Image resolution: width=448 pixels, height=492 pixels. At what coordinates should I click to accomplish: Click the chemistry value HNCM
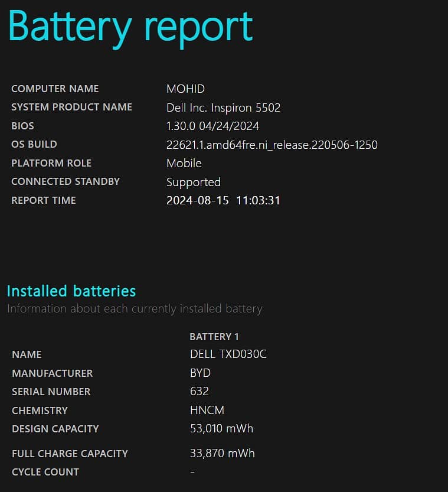point(207,410)
